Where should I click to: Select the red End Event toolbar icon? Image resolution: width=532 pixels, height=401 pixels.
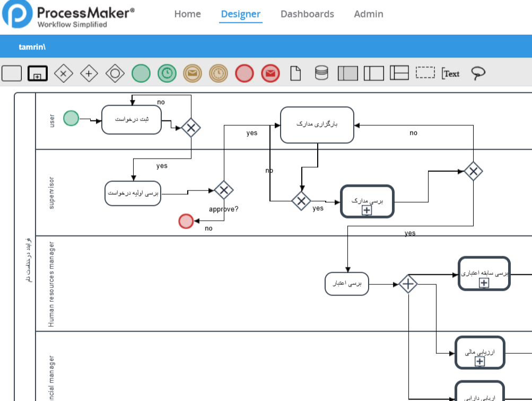[245, 73]
